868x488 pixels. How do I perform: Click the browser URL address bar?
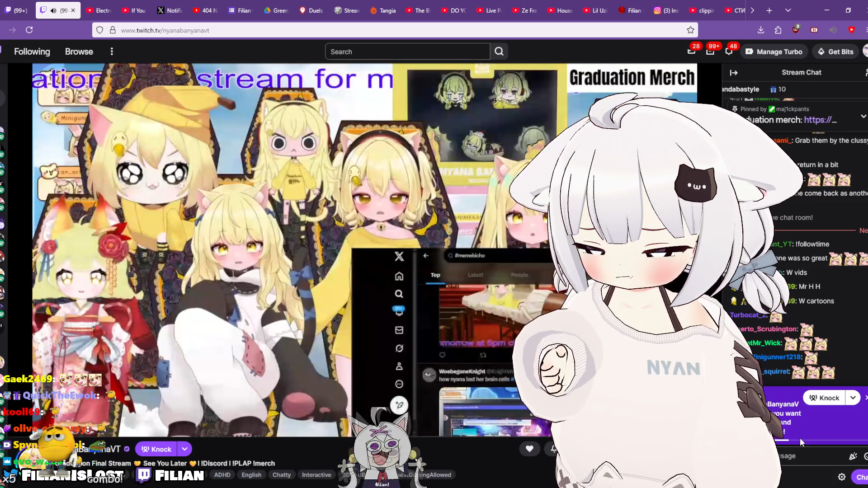[x=395, y=30]
